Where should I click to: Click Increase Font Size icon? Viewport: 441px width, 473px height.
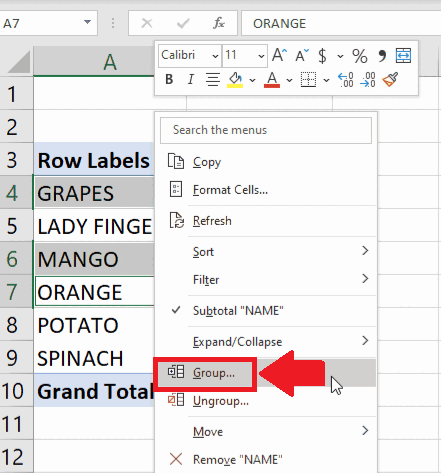[x=279, y=55]
